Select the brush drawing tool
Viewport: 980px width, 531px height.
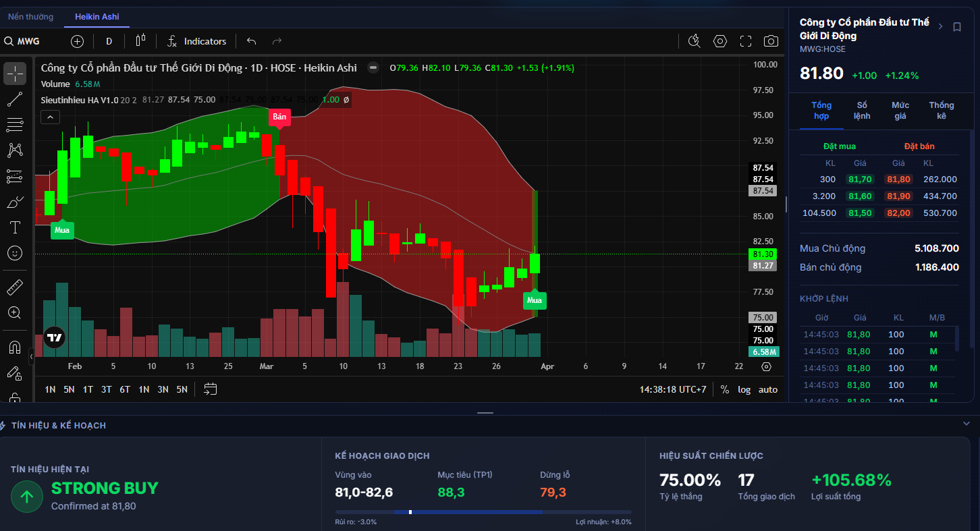tap(15, 202)
